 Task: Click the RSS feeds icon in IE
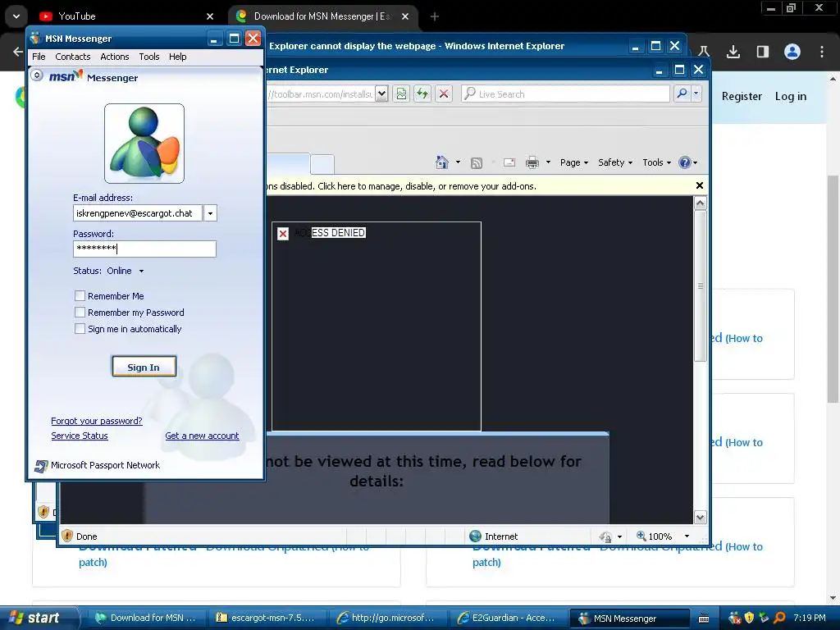click(x=477, y=163)
